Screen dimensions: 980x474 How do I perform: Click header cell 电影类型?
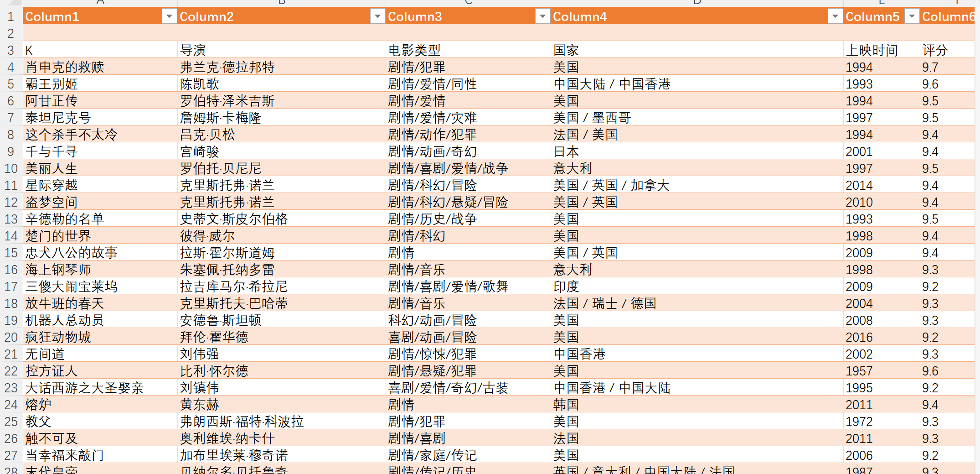pyautogui.click(x=469, y=50)
